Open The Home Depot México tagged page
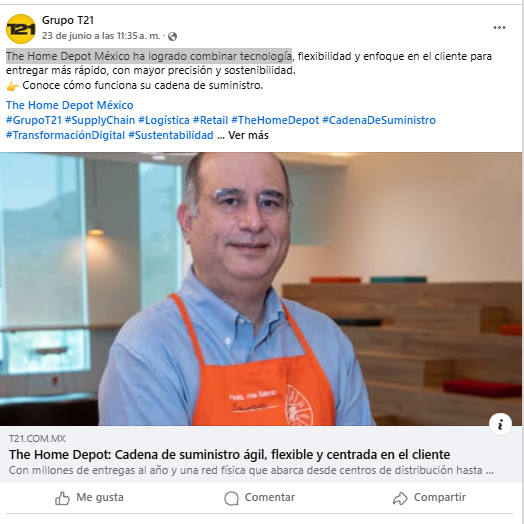The image size is (524, 524). (x=70, y=105)
